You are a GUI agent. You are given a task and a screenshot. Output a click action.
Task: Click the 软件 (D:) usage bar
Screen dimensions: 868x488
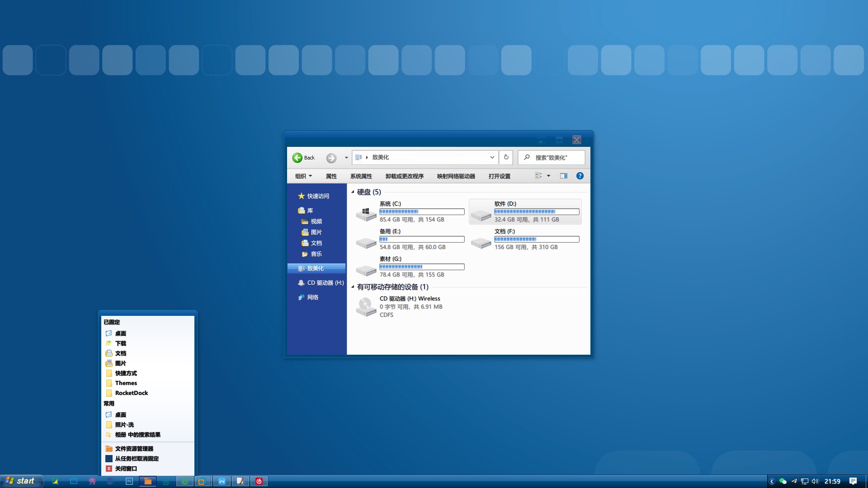[537, 211]
